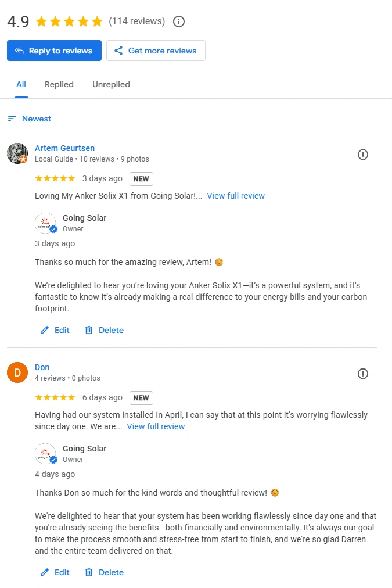Click the NEW badge on Artem's review
The width and height of the screenshot is (392, 588).
click(x=141, y=178)
